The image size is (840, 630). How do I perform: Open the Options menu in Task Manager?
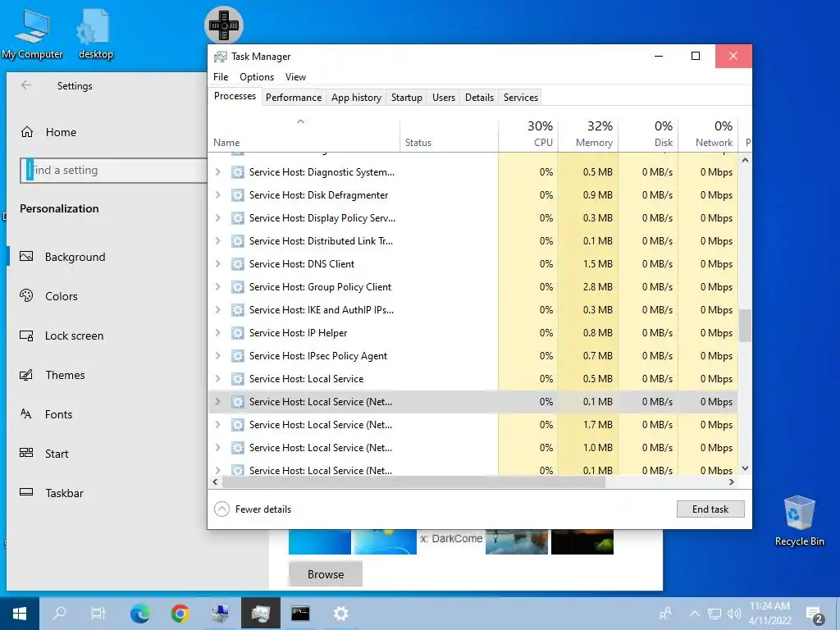pos(257,76)
